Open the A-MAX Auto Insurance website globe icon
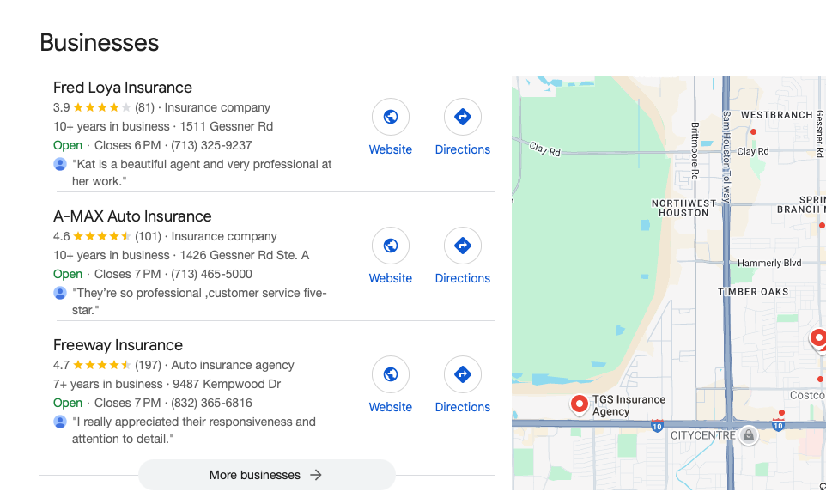The image size is (826, 504). (391, 246)
